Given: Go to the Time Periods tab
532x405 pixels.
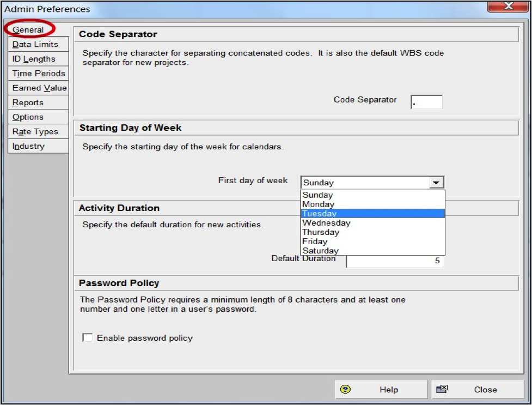Looking at the screenshot, I should point(38,74).
